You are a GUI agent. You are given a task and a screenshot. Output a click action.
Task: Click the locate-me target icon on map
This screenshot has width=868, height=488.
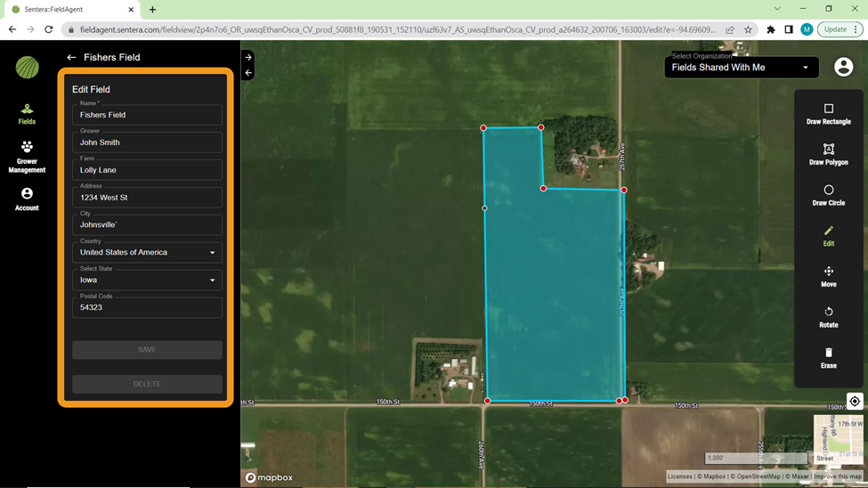click(x=854, y=402)
